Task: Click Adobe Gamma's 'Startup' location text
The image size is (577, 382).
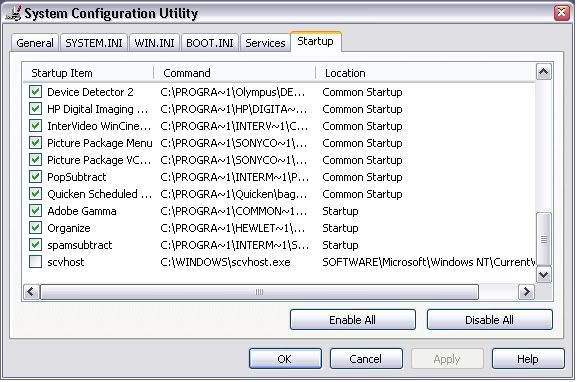Action: point(340,211)
